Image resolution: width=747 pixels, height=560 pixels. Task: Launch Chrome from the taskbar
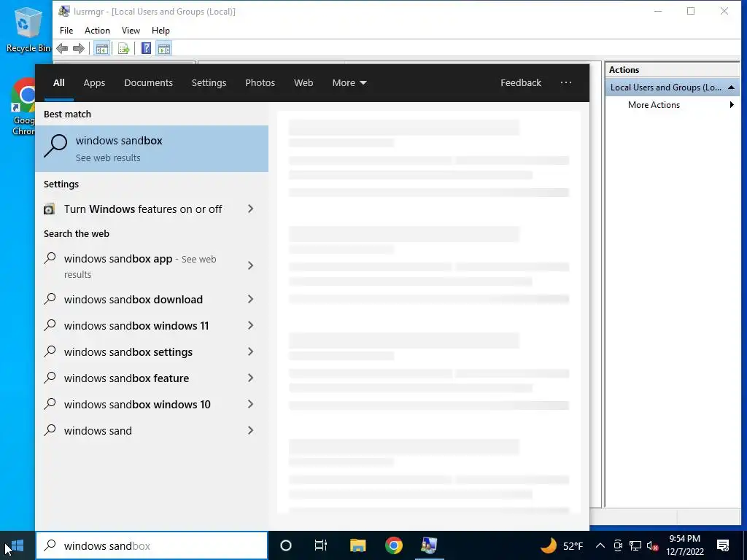[393, 545]
